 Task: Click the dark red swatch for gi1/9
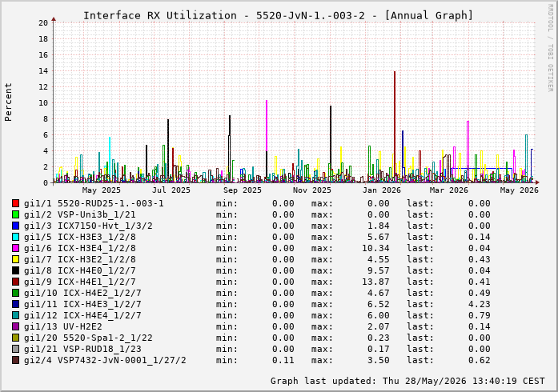click(15, 282)
